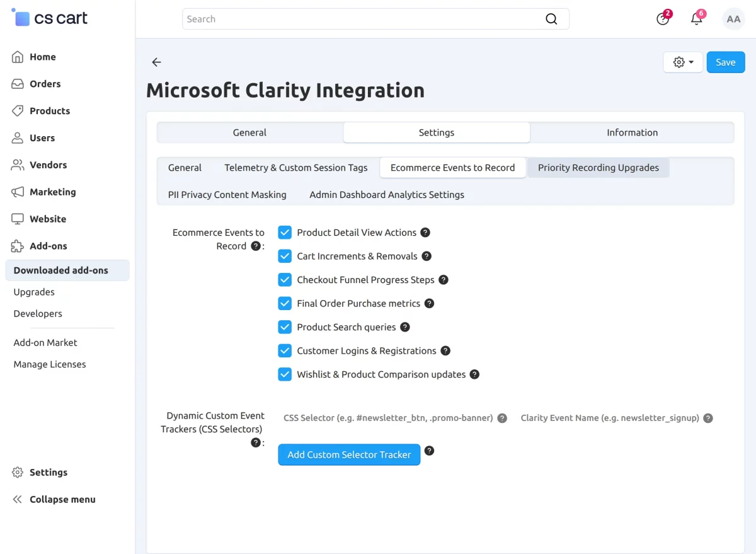Show help next to the Add Custom Selector Tracker button

point(430,451)
